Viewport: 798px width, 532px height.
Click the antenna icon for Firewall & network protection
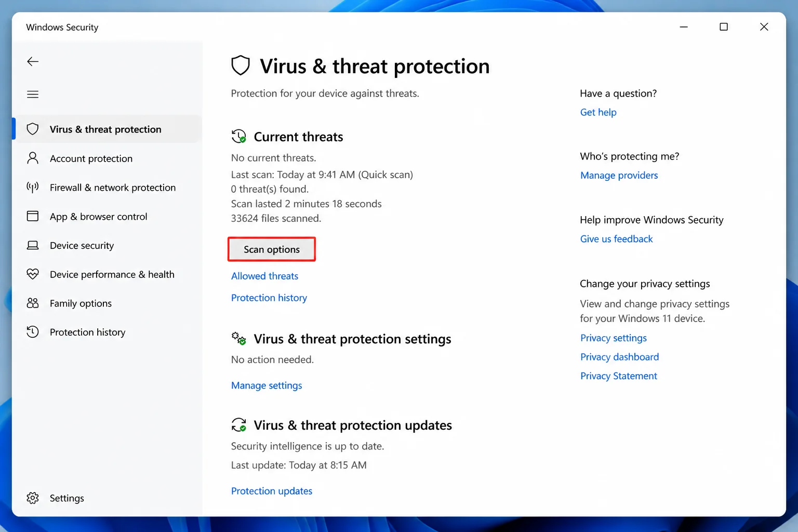(x=33, y=187)
